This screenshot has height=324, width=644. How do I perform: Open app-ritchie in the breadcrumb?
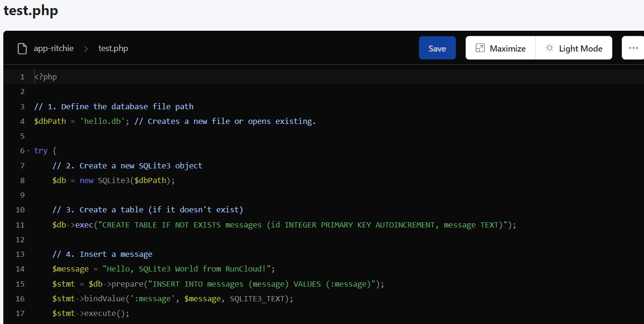click(53, 48)
